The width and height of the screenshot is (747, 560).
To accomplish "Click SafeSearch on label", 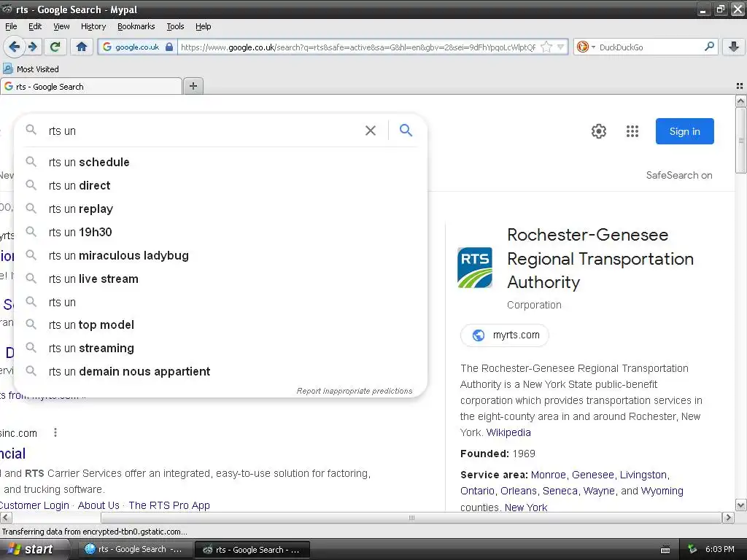I will pyautogui.click(x=679, y=175).
